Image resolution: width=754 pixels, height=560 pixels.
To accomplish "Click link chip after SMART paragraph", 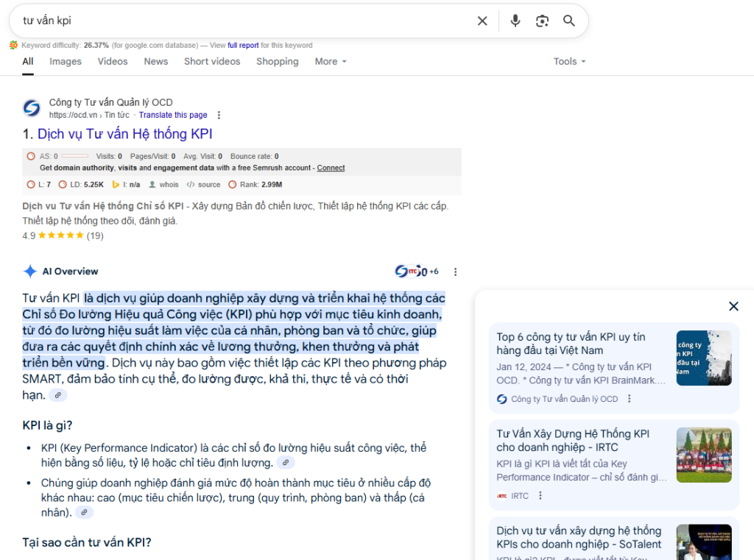I will (x=57, y=395).
